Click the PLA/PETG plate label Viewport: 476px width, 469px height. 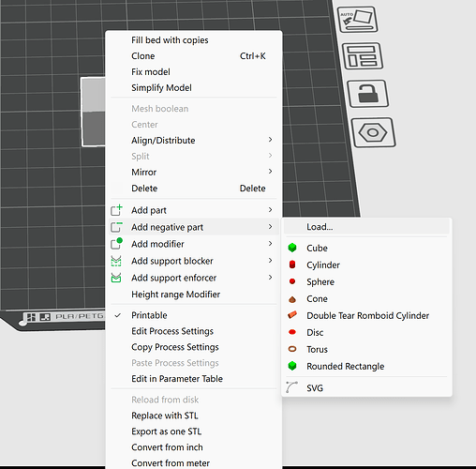point(80,316)
